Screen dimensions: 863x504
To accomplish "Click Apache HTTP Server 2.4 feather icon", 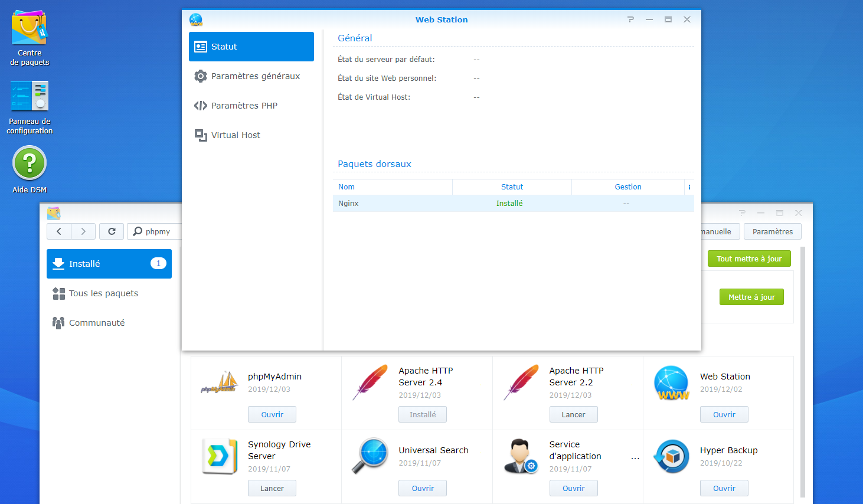I will tap(370, 382).
